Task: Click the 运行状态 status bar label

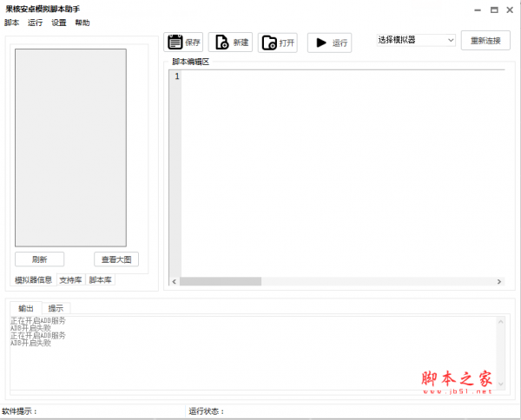Action: click(207, 411)
